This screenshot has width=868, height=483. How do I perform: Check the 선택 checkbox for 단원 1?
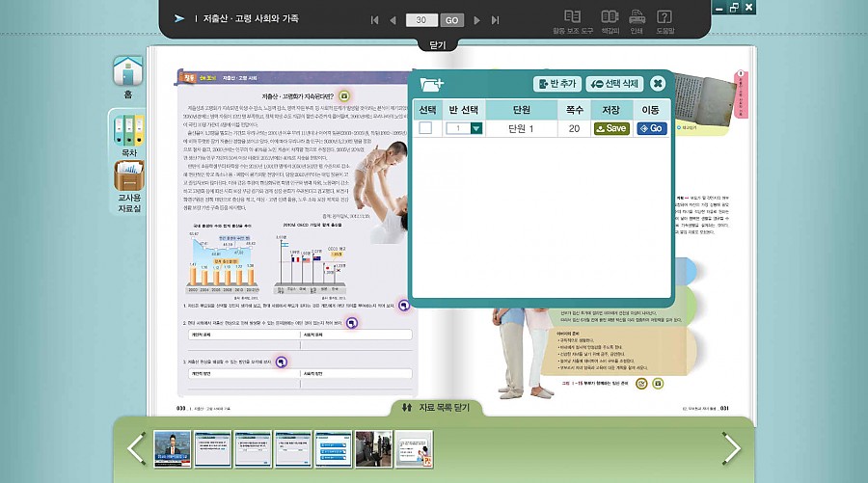[425, 128]
